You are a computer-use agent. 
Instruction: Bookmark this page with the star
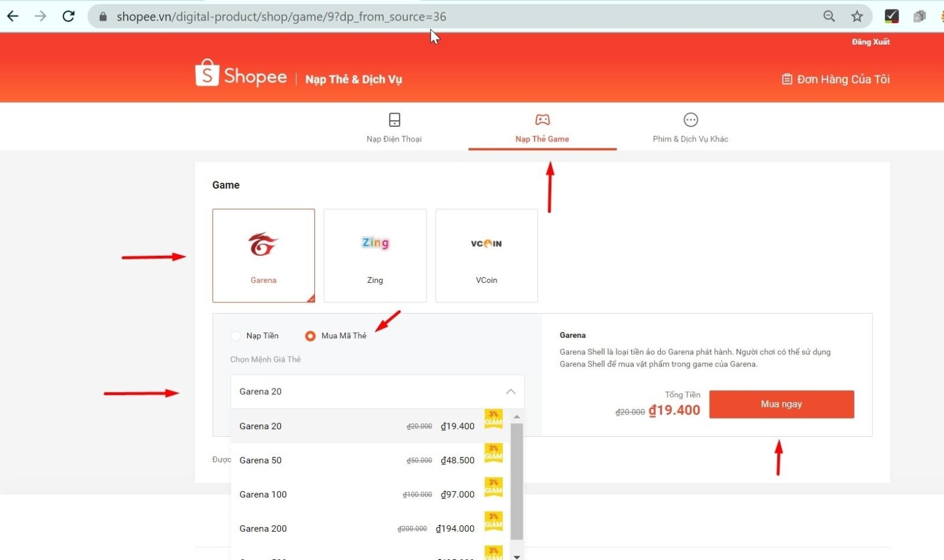857,17
